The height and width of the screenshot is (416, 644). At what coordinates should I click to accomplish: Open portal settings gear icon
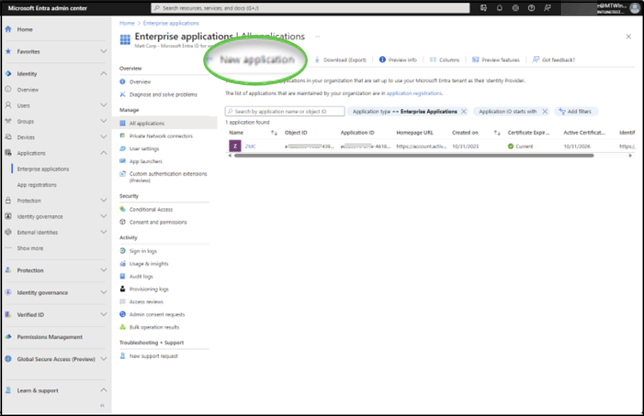pos(515,8)
